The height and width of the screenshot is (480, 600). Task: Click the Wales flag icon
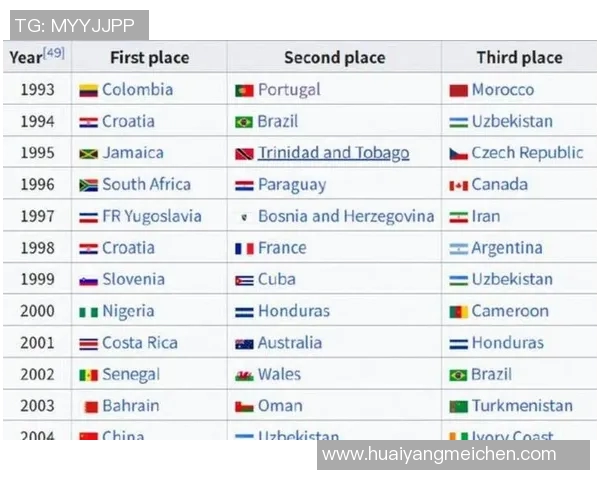click(x=244, y=375)
